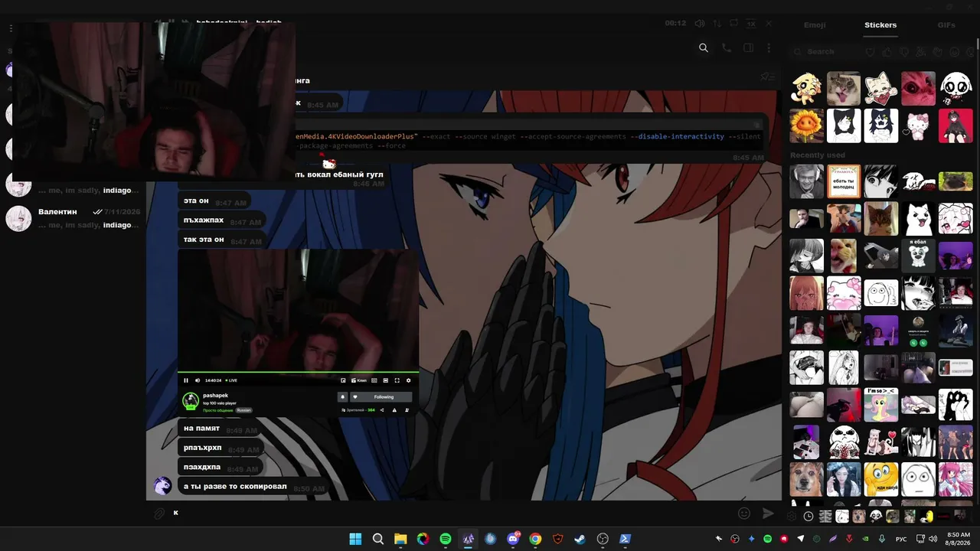Choose the yellow puppy sticker
Screen dimensions: 980x551
[x=806, y=89]
